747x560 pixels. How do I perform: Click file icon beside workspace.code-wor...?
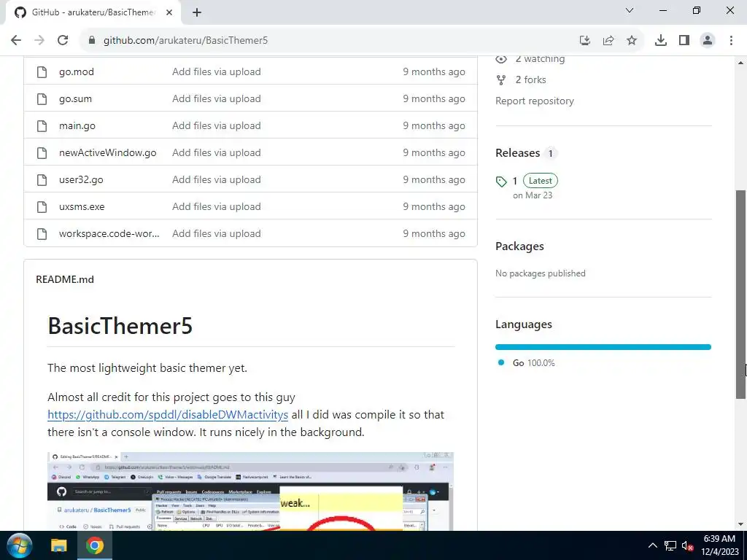(42, 234)
